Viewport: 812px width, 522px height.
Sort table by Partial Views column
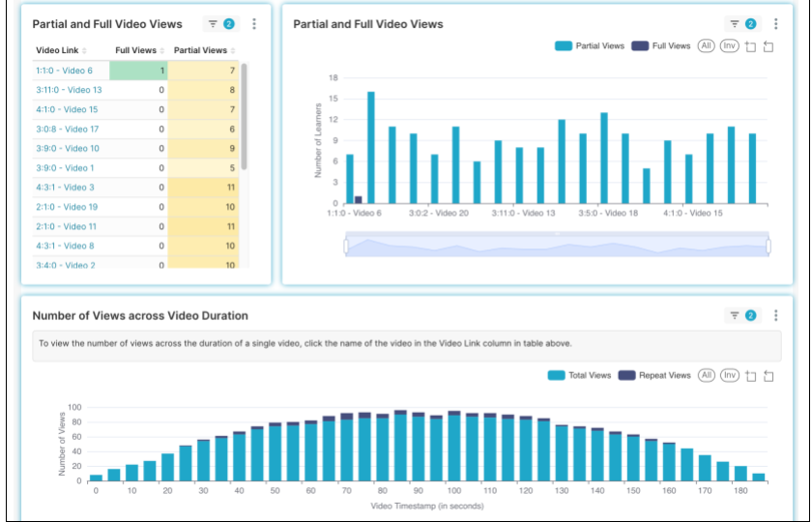click(204, 50)
